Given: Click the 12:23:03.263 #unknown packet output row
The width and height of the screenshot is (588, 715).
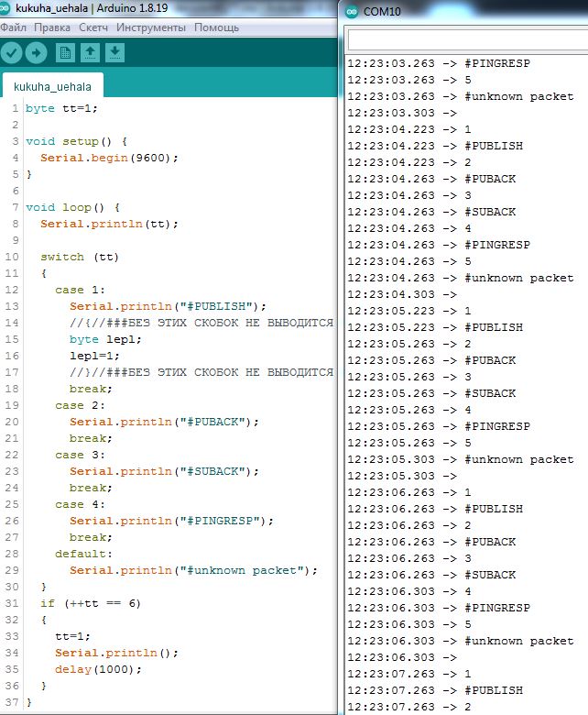Looking at the screenshot, I should click(x=461, y=96).
